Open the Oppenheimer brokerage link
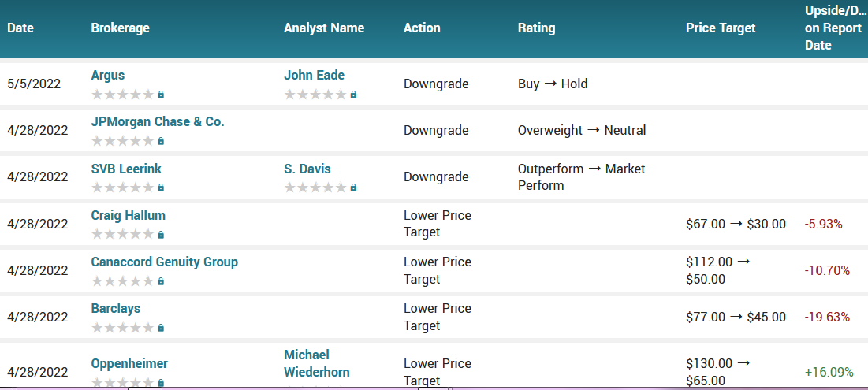868x390 pixels. coord(129,363)
